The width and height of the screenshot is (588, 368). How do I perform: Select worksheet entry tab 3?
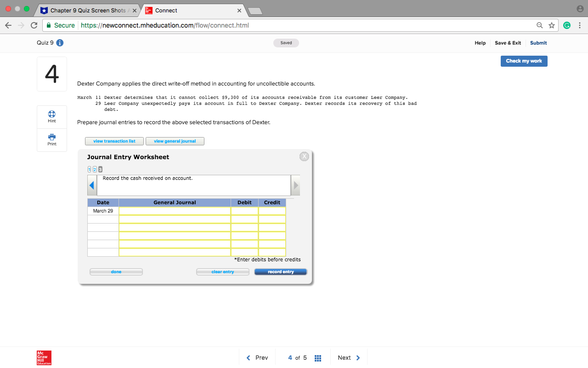100,169
